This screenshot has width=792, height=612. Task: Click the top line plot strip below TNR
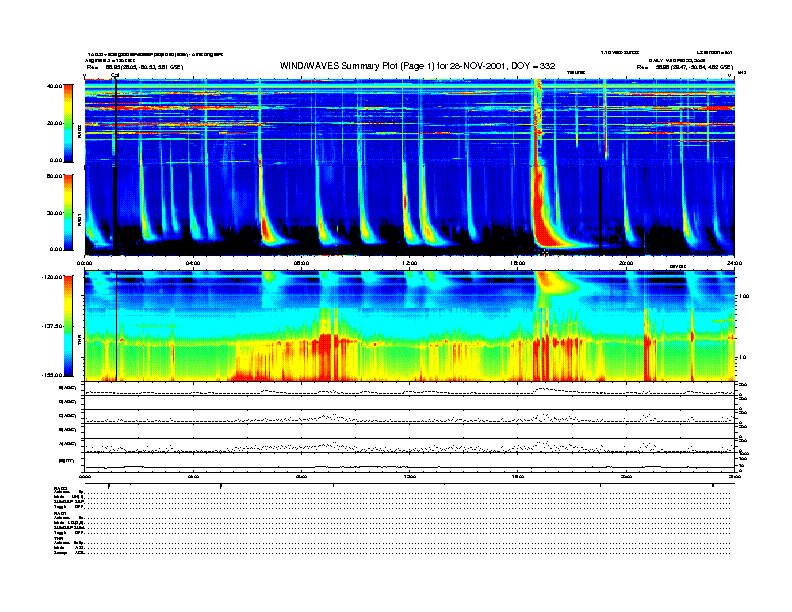(x=409, y=389)
